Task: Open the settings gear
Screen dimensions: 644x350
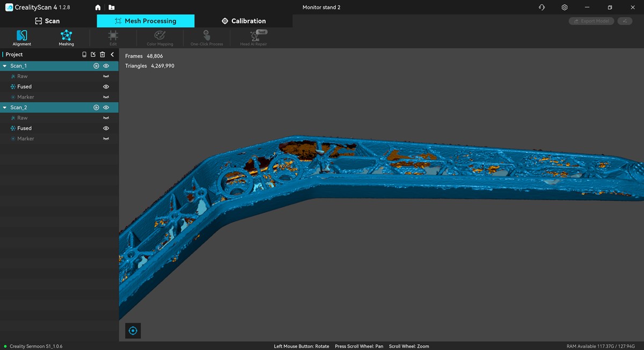Action: pyautogui.click(x=565, y=8)
